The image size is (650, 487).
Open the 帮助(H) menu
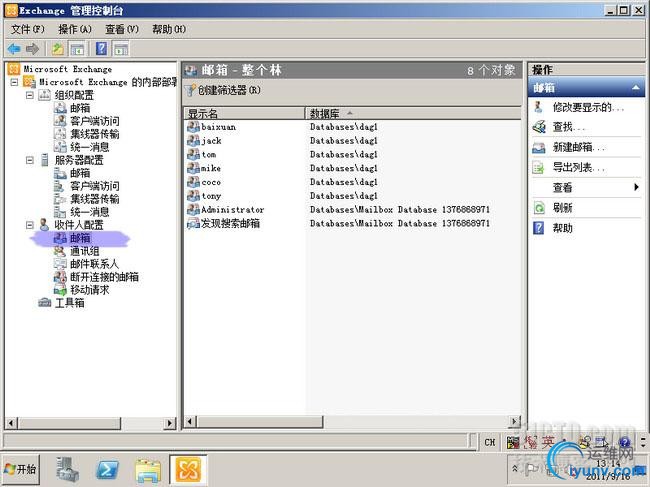tap(169, 29)
